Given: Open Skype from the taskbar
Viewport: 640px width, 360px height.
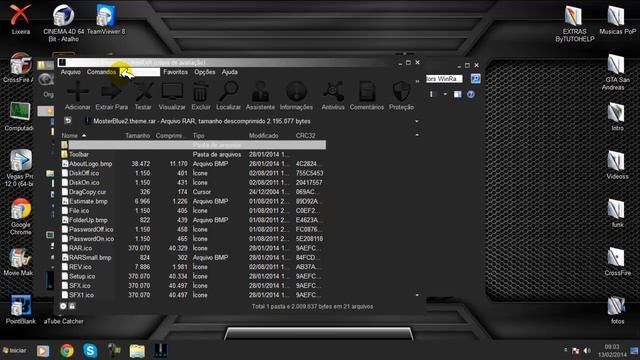Looking at the screenshot, I should (90, 351).
